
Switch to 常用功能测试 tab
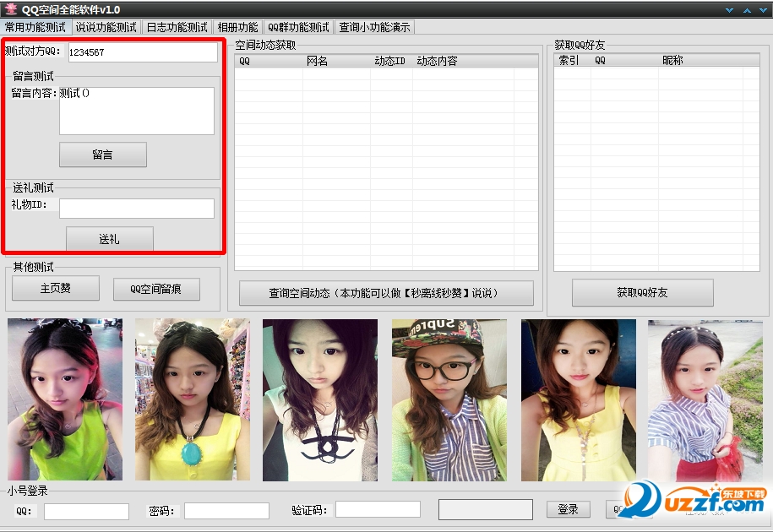click(x=35, y=27)
